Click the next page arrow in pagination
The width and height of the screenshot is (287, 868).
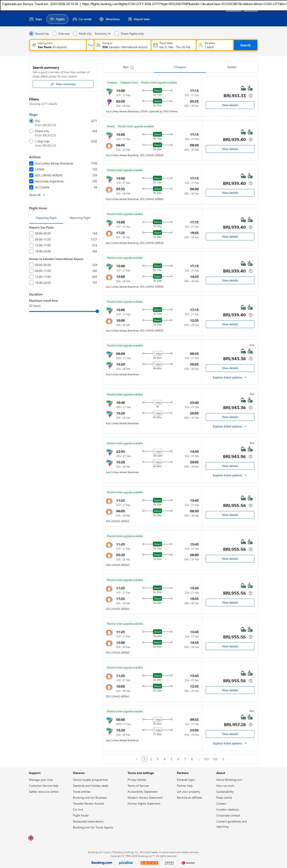coord(223,759)
